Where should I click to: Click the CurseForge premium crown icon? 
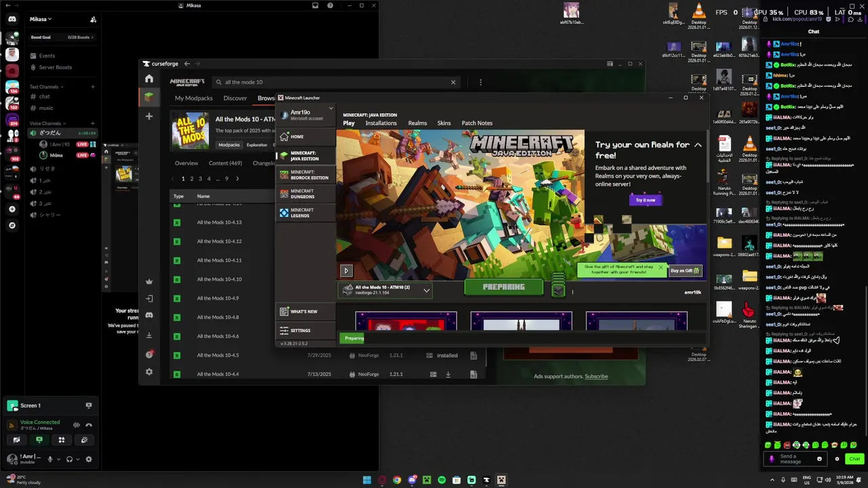tap(149, 282)
